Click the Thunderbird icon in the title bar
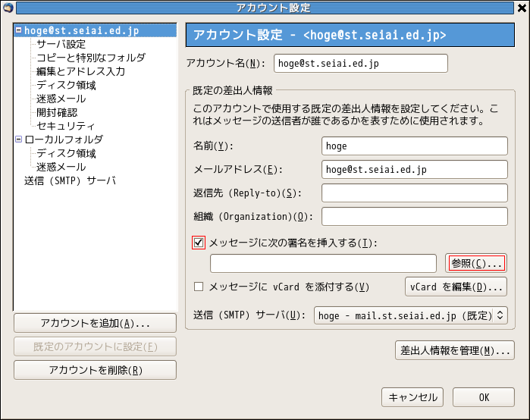 click(8, 8)
